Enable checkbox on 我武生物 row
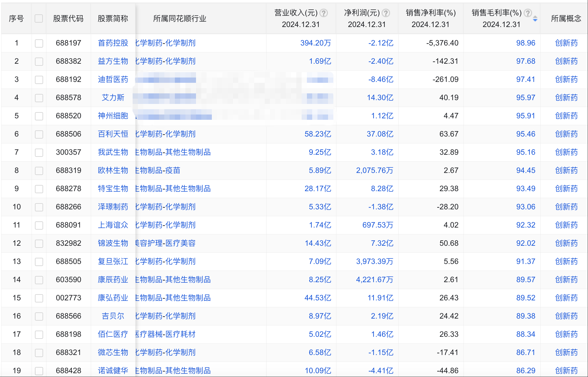Screen dimensions: 588x377 tap(39, 152)
